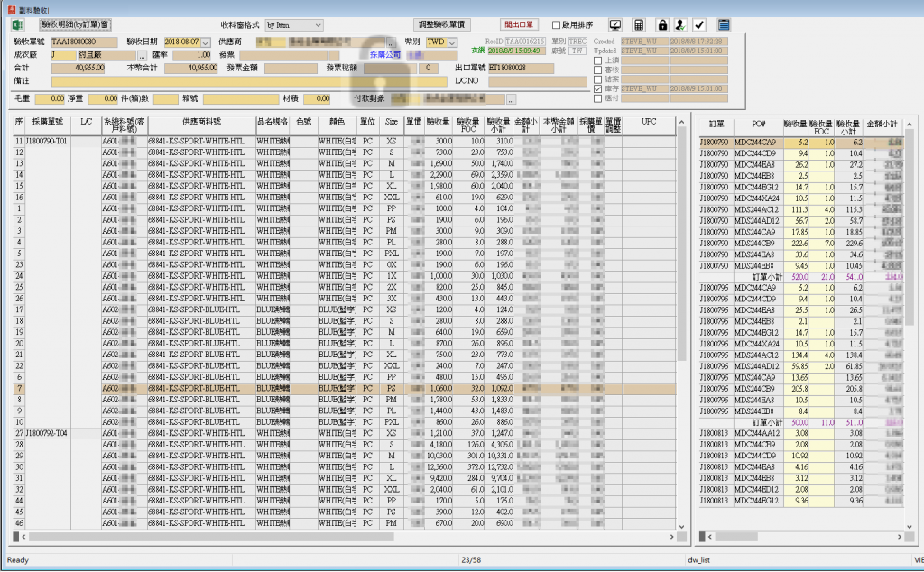Image resolution: width=924 pixels, height=572 pixels.
Task: Click the checkmark icon in the toolbar
Action: coord(699,24)
